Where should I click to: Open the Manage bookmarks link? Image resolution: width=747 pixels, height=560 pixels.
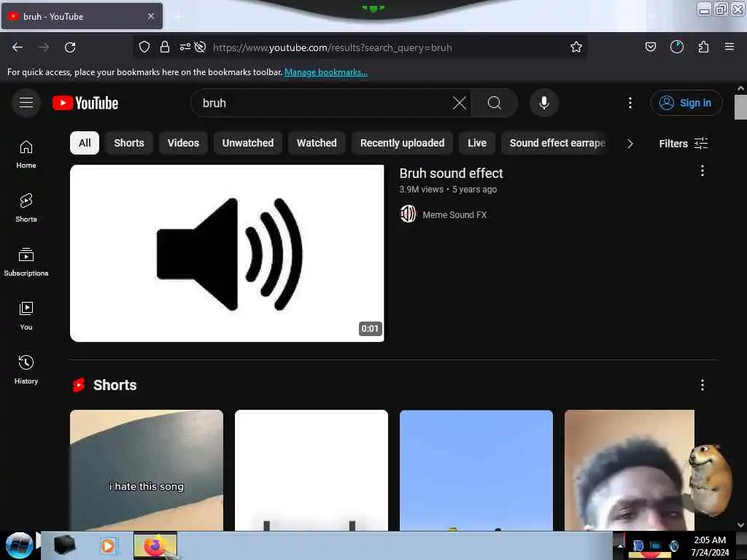pyautogui.click(x=326, y=72)
